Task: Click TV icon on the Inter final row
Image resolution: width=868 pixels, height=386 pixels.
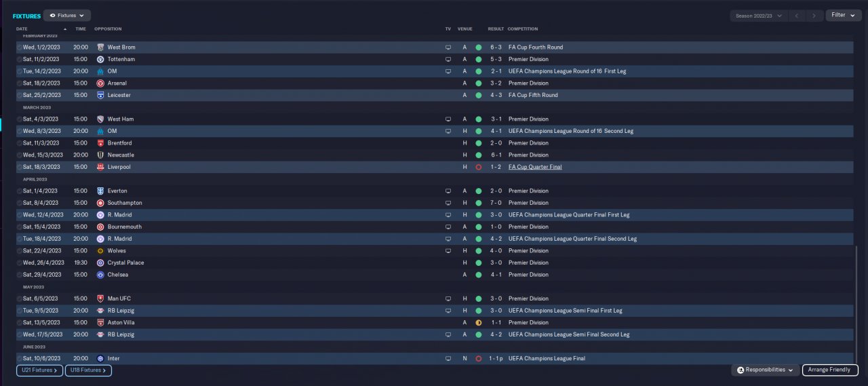Action: tap(448, 358)
